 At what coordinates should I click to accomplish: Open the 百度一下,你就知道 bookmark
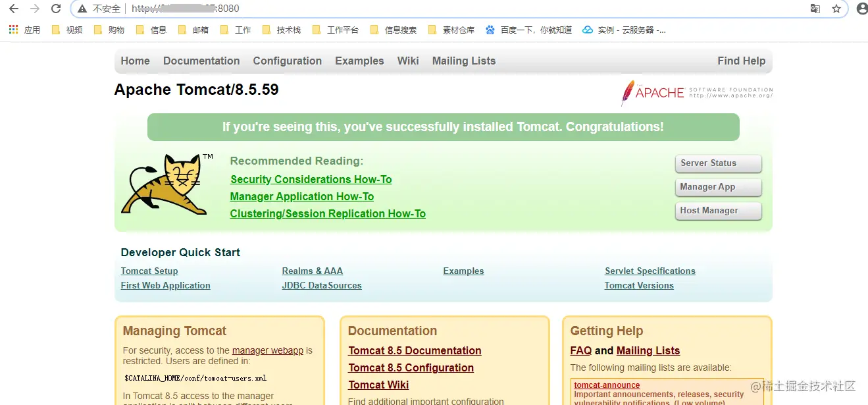coord(529,30)
